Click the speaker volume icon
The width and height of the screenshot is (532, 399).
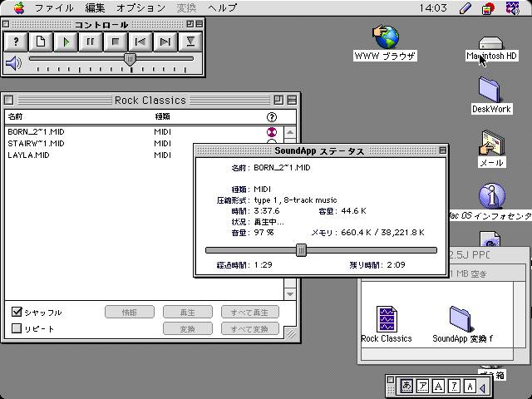point(13,63)
